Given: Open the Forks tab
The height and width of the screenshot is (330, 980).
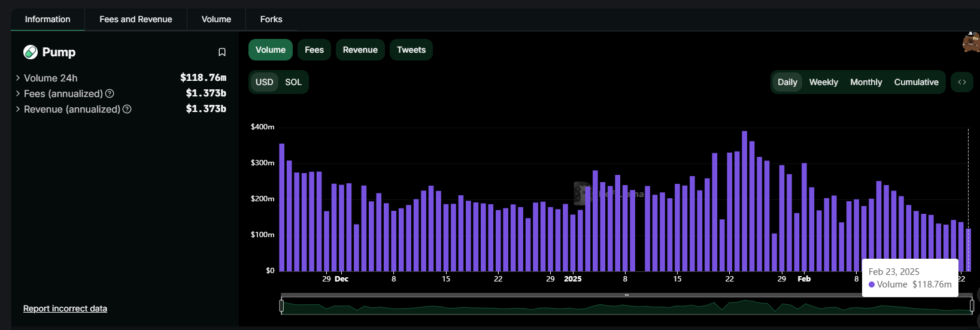Looking at the screenshot, I should pyautogui.click(x=271, y=19).
